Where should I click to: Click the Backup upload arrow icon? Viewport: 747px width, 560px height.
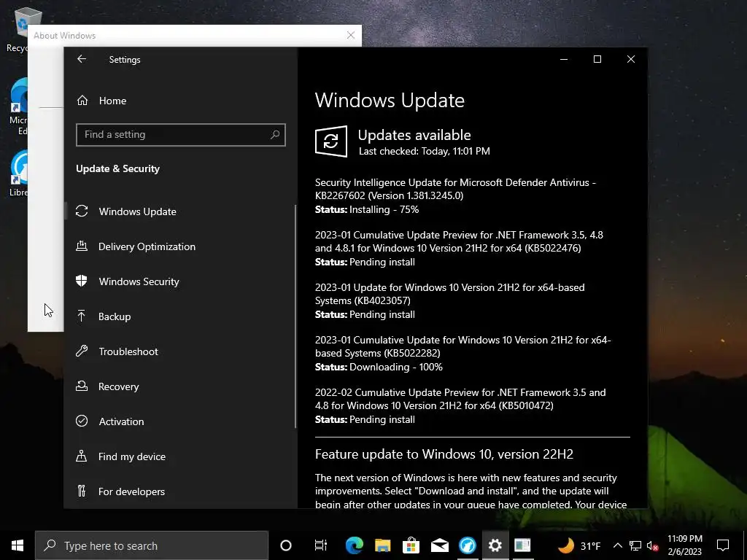82,316
